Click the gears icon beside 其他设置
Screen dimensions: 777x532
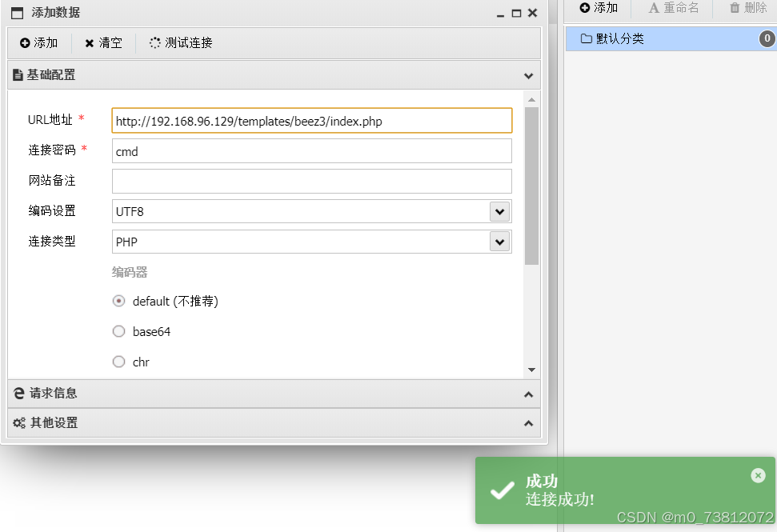(19, 423)
